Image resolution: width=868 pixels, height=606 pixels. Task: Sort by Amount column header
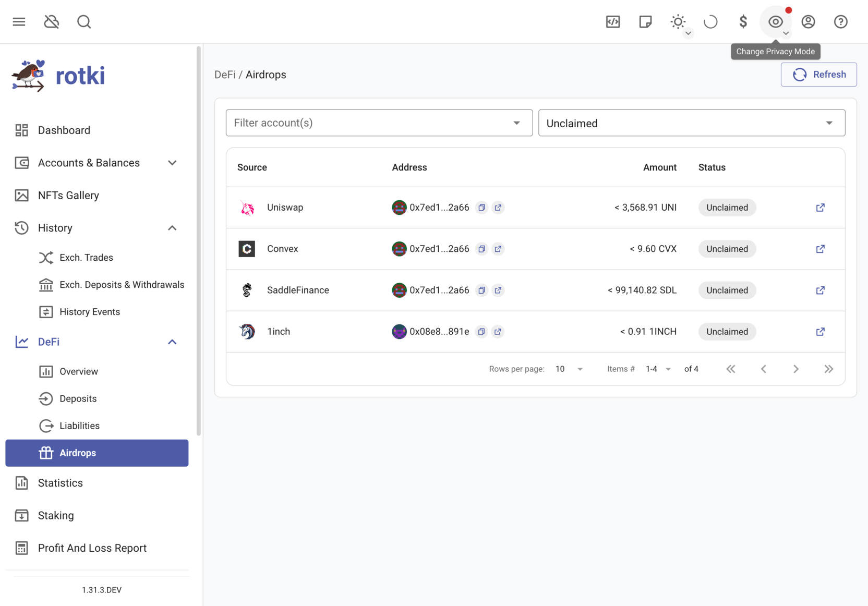pos(659,167)
